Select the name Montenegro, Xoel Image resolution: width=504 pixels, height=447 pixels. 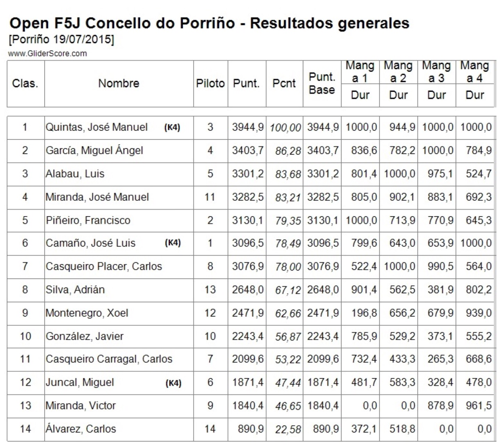pyautogui.click(x=87, y=313)
